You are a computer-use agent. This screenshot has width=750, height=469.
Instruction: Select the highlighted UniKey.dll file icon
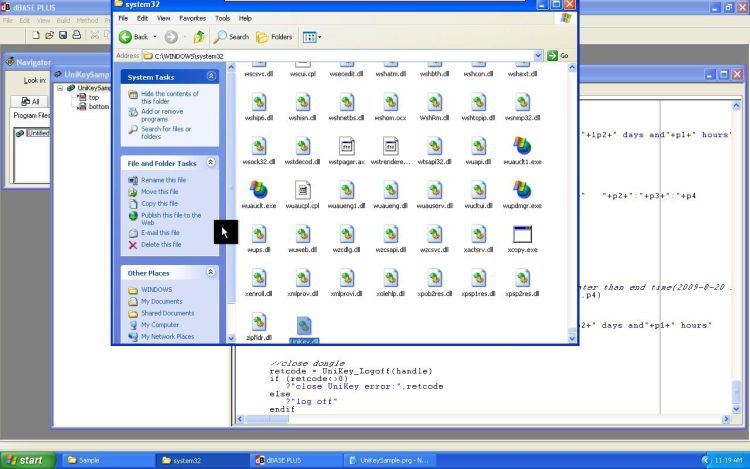click(x=304, y=326)
